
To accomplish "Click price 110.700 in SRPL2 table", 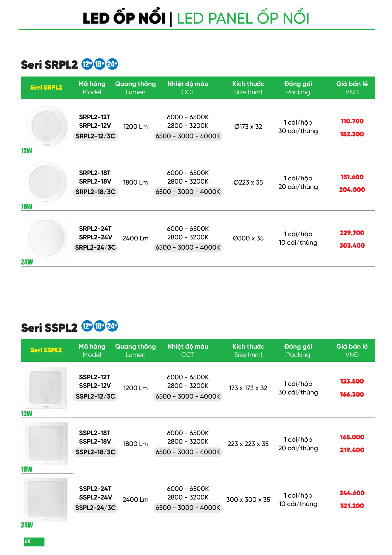I will 352,121.
